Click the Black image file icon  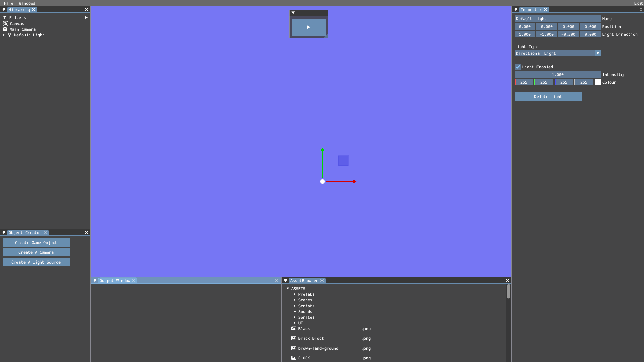[x=294, y=328]
